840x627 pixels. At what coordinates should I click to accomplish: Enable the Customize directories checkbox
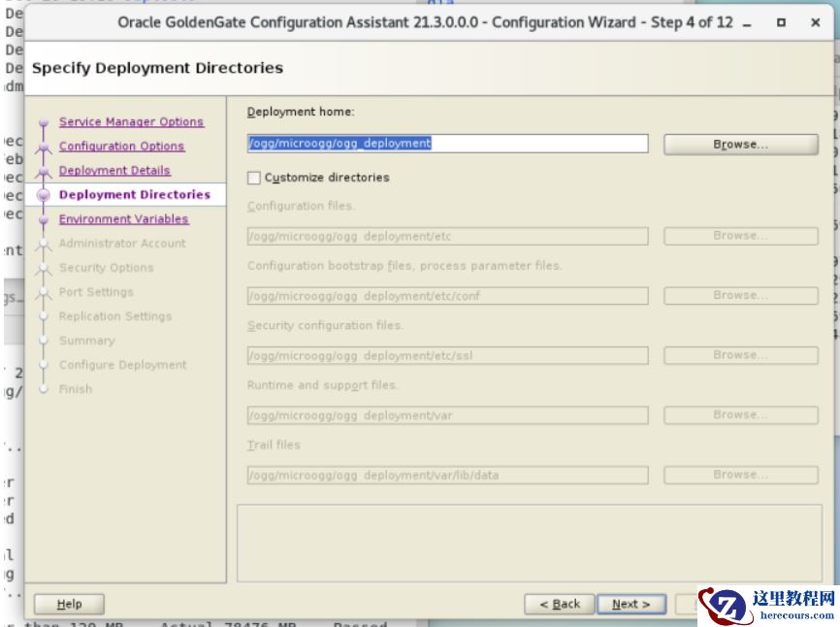pyautogui.click(x=254, y=178)
